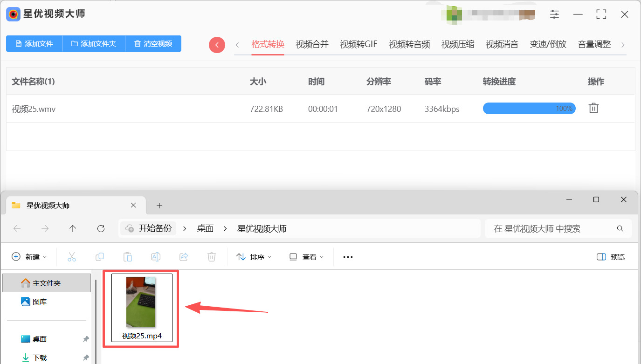
Task: Switch to the 视频压缩 tab
Action: click(458, 44)
